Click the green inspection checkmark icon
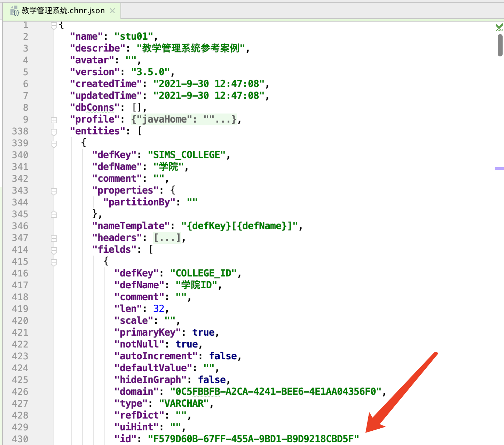The image size is (504, 445). tap(499, 27)
